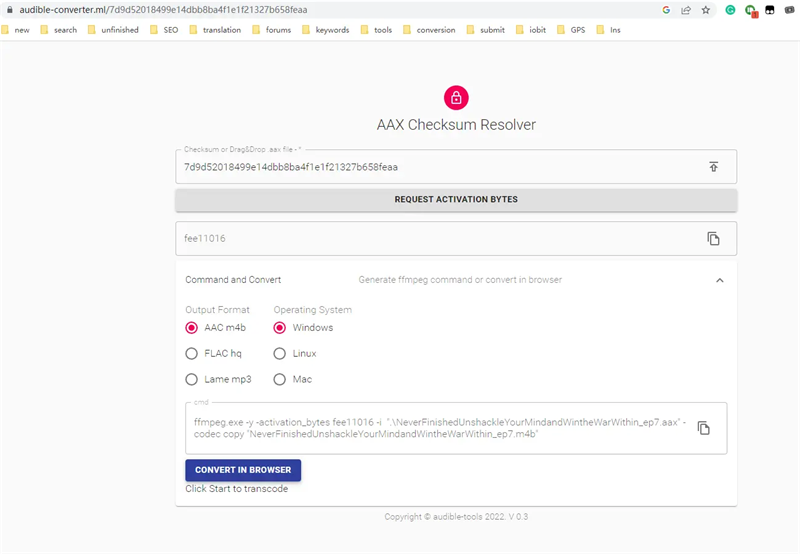Choose Linux operating system
Screen dimensions: 800x554
point(280,354)
